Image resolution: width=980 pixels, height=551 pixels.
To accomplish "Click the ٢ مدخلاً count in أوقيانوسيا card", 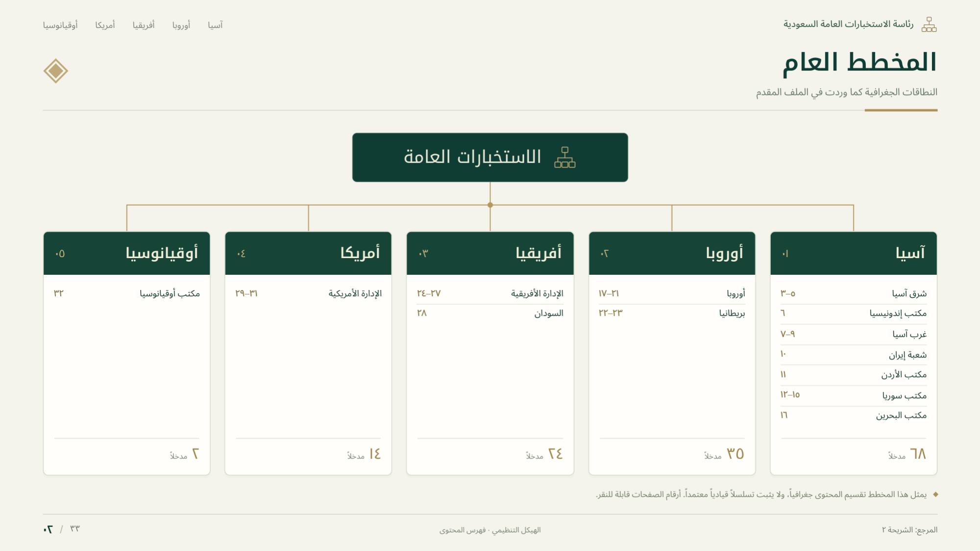I will point(184,455).
